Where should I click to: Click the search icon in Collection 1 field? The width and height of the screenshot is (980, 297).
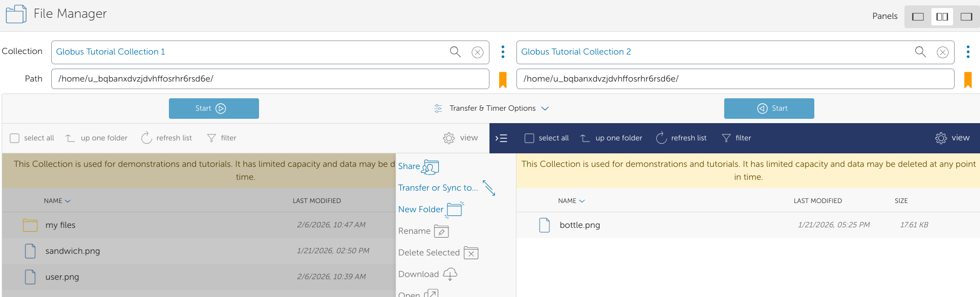[x=455, y=52]
